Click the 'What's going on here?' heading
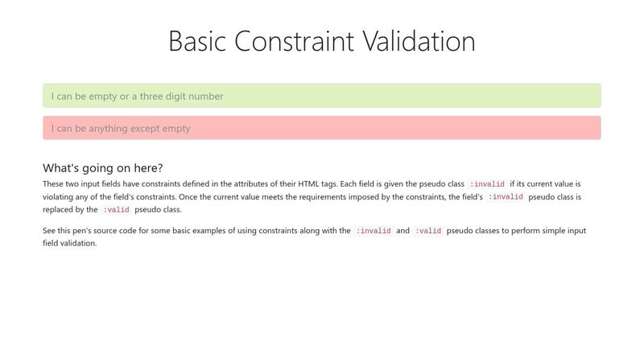 pyautogui.click(x=103, y=168)
